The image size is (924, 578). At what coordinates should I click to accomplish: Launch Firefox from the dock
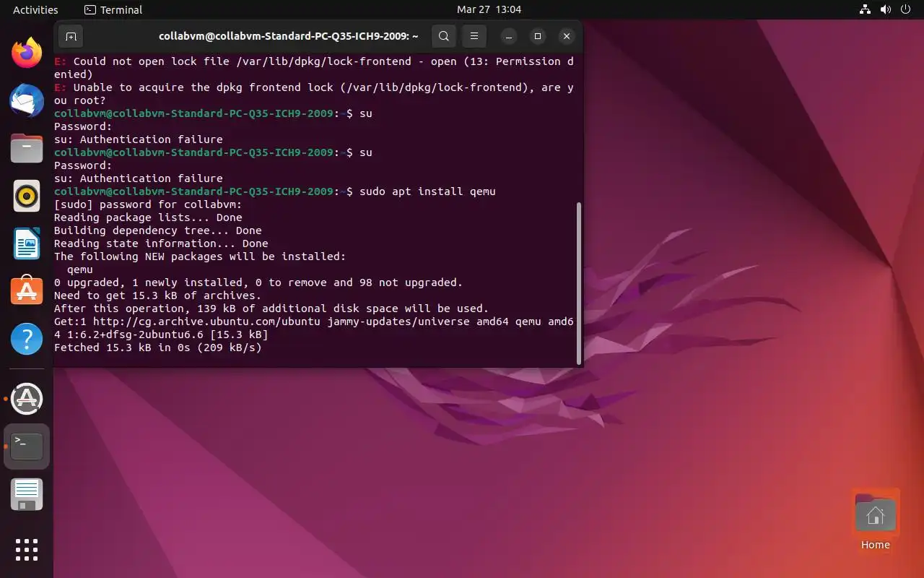pos(27,53)
